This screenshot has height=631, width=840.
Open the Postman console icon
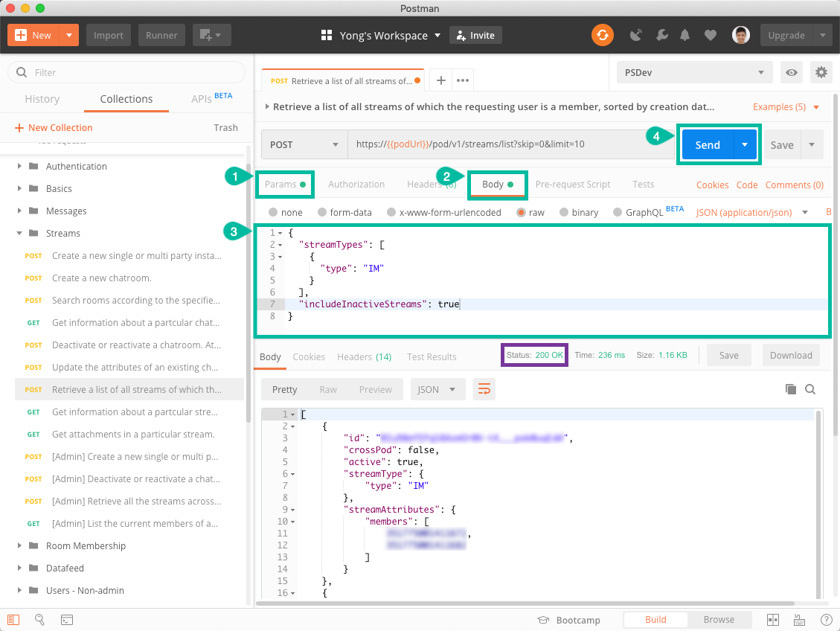(66, 620)
